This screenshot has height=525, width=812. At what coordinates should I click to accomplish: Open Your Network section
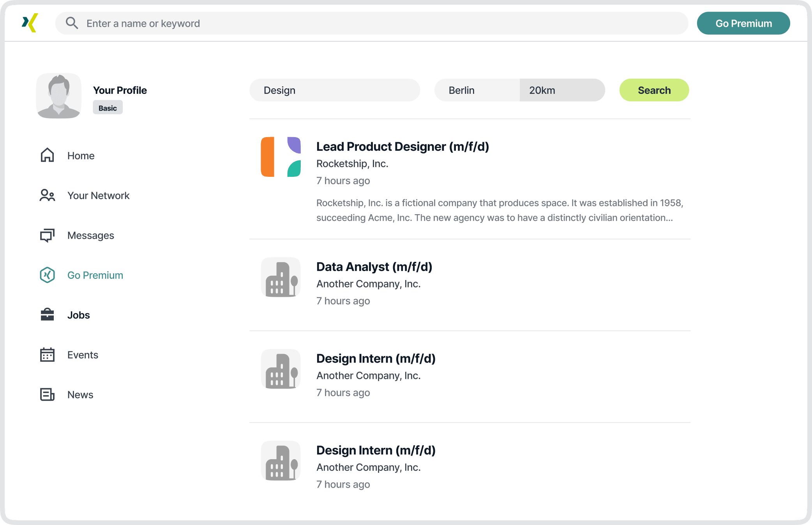(x=99, y=196)
